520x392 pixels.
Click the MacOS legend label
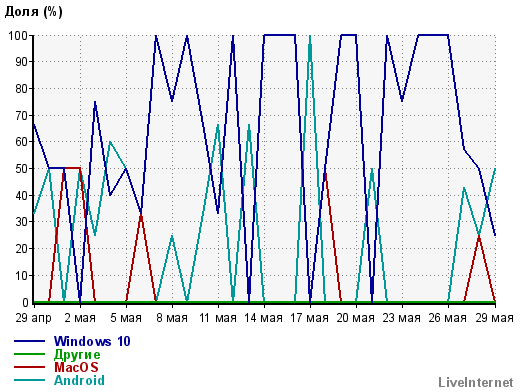pos(76,367)
